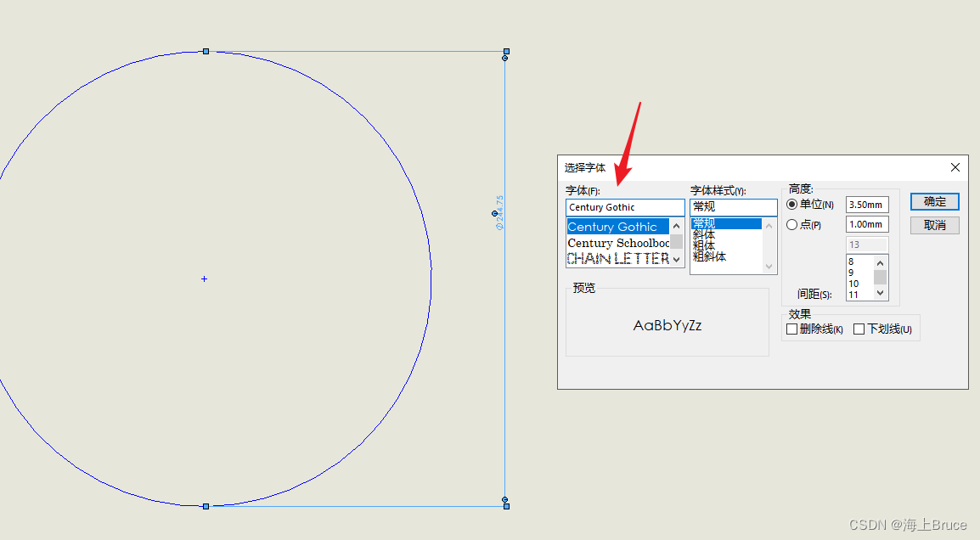The width and height of the screenshot is (980, 540).
Task: Click the 3.50mm height input field
Action: 867,205
